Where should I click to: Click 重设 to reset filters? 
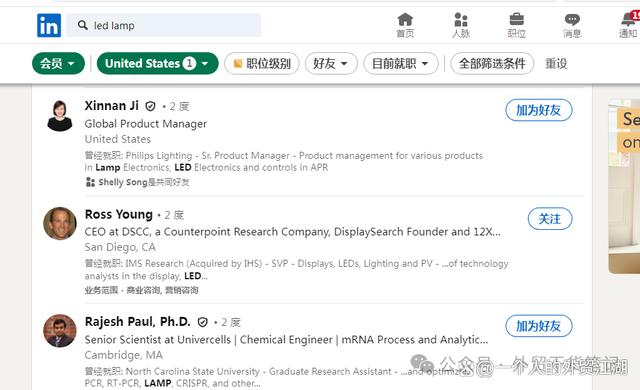click(556, 64)
